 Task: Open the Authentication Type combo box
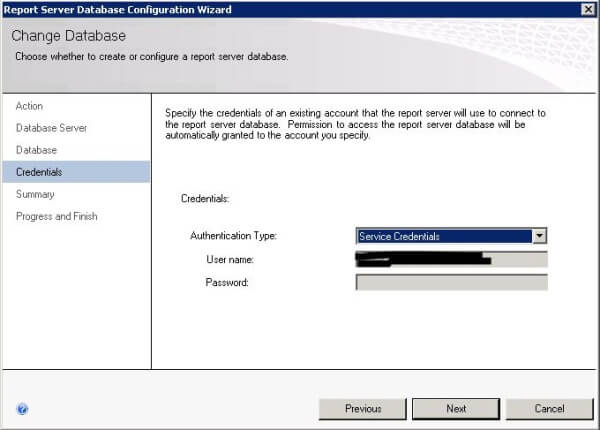click(443, 236)
